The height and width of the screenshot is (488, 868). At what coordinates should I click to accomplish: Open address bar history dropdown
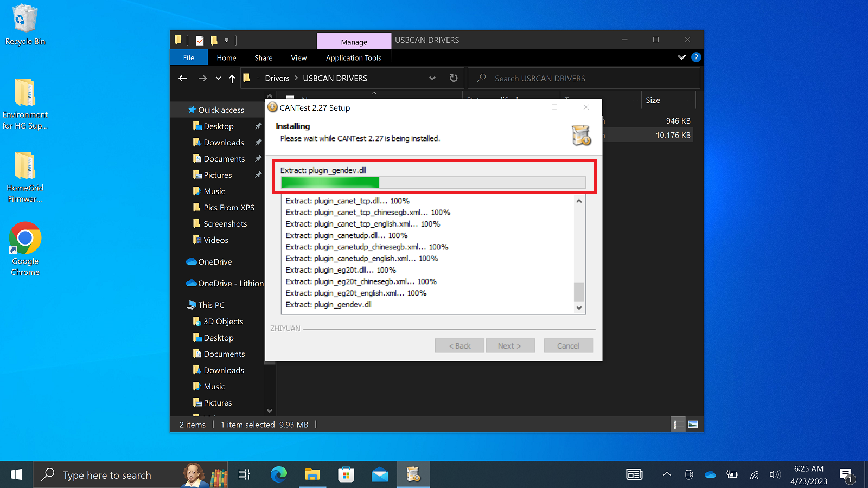pos(432,78)
